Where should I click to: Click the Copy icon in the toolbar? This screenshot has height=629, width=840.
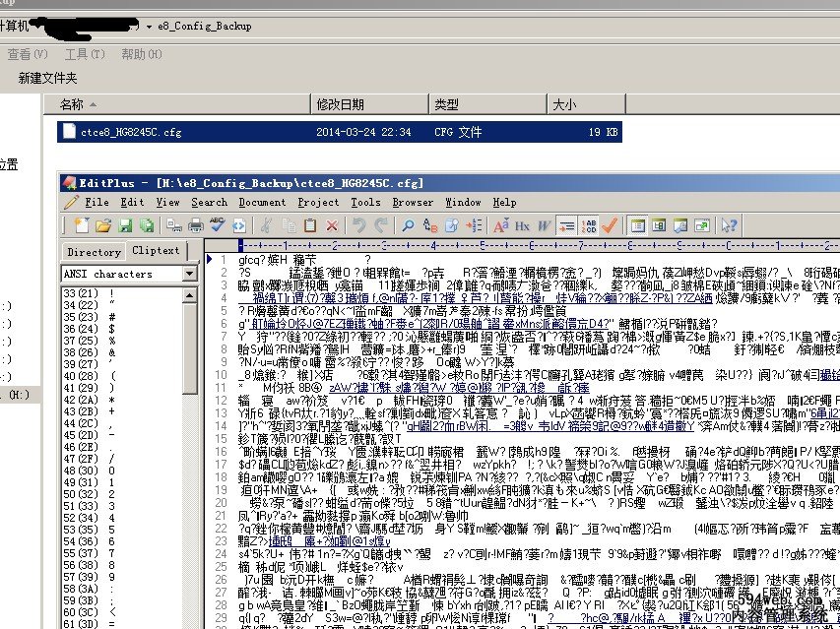click(x=289, y=225)
